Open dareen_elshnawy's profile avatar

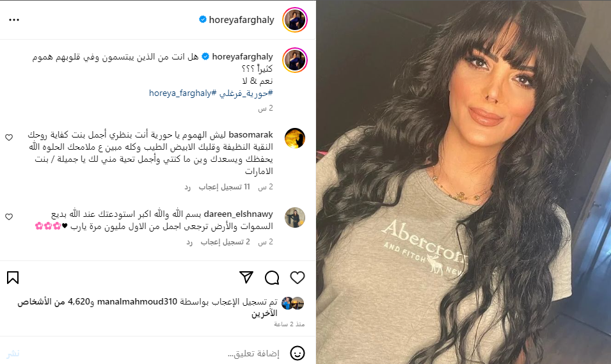click(x=294, y=218)
